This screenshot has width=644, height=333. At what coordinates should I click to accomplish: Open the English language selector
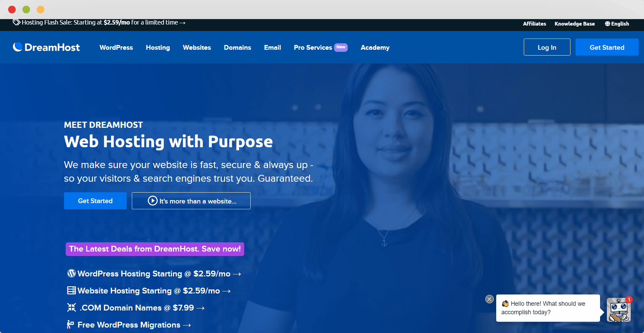(617, 24)
